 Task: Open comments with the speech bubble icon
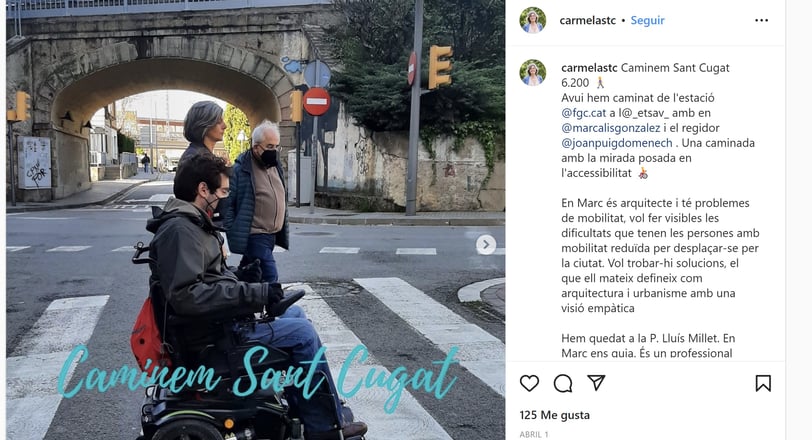pyautogui.click(x=563, y=384)
